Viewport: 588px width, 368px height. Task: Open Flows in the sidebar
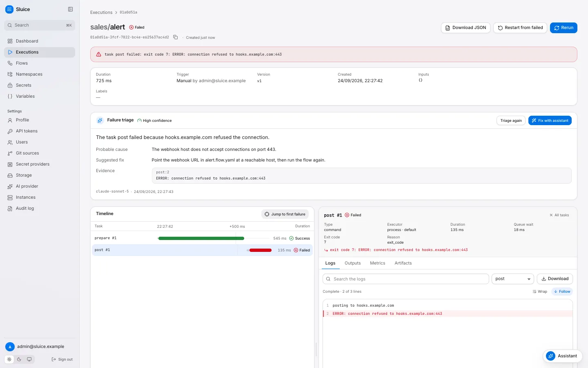40,63
